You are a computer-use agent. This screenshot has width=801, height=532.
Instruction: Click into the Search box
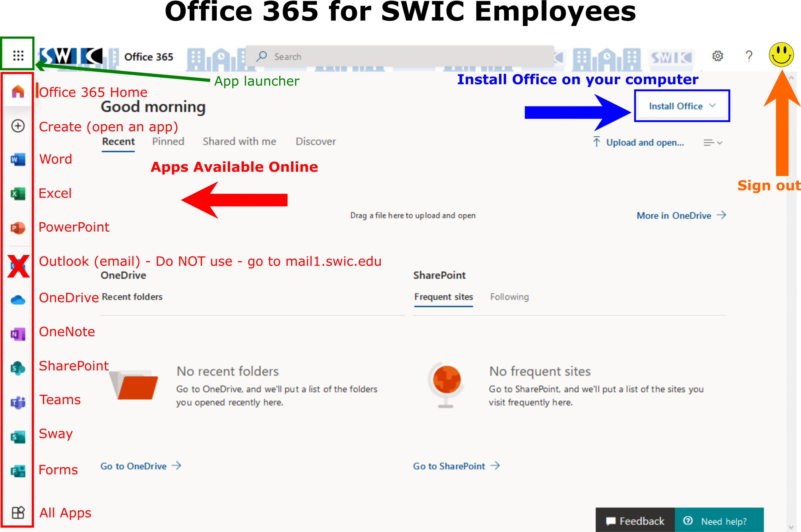pyautogui.click(x=400, y=57)
